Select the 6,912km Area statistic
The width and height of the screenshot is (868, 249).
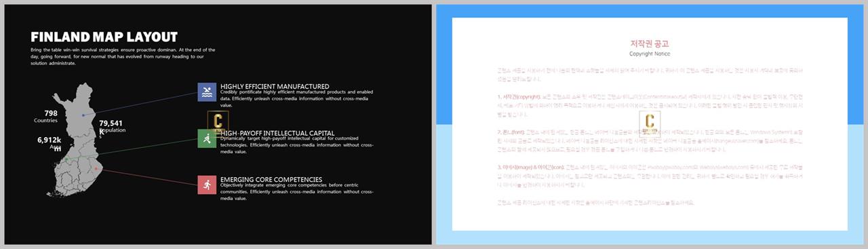(x=50, y=143)
